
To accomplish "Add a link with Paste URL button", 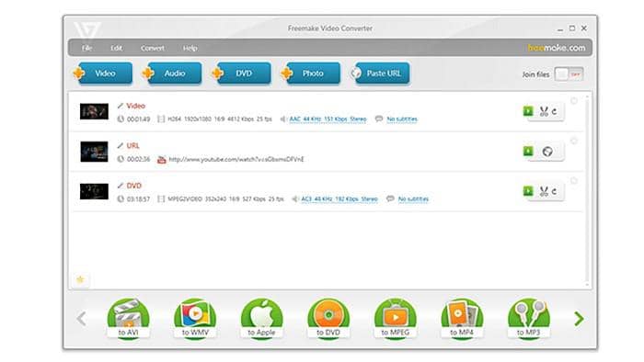I will [381, 74].
